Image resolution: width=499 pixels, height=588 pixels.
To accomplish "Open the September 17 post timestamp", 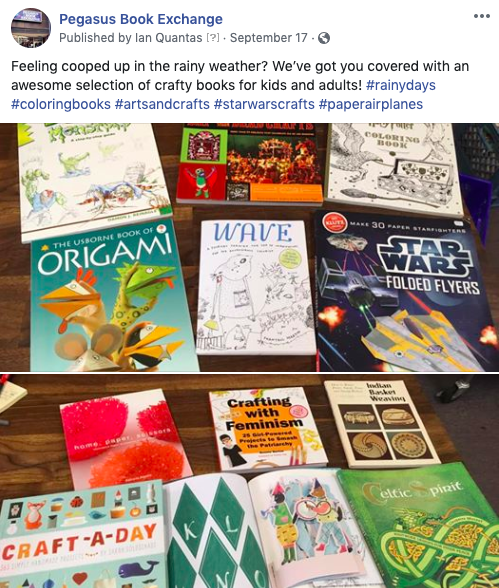I will pos(268,38).
